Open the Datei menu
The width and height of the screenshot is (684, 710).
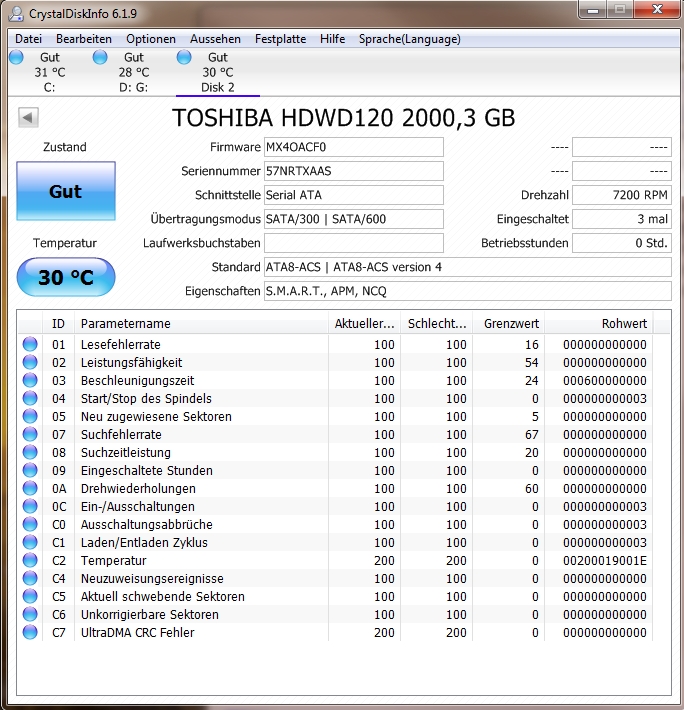[x=29, y=39]
